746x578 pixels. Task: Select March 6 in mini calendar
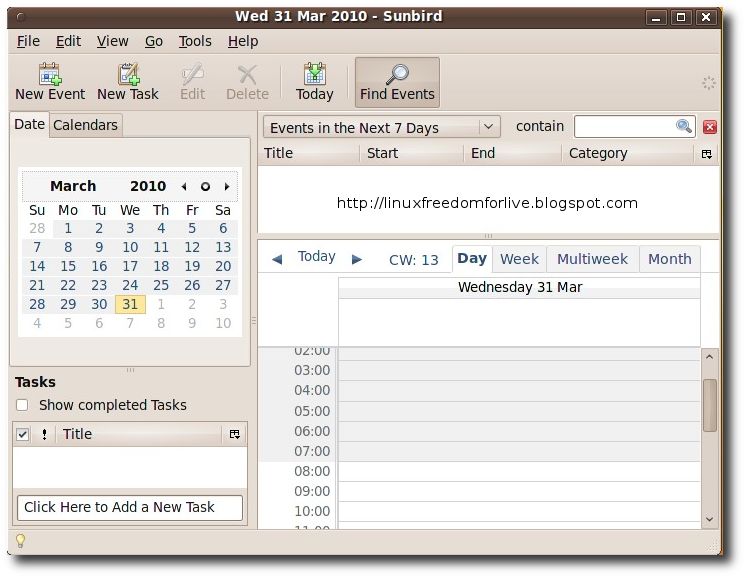click(223, 228)
